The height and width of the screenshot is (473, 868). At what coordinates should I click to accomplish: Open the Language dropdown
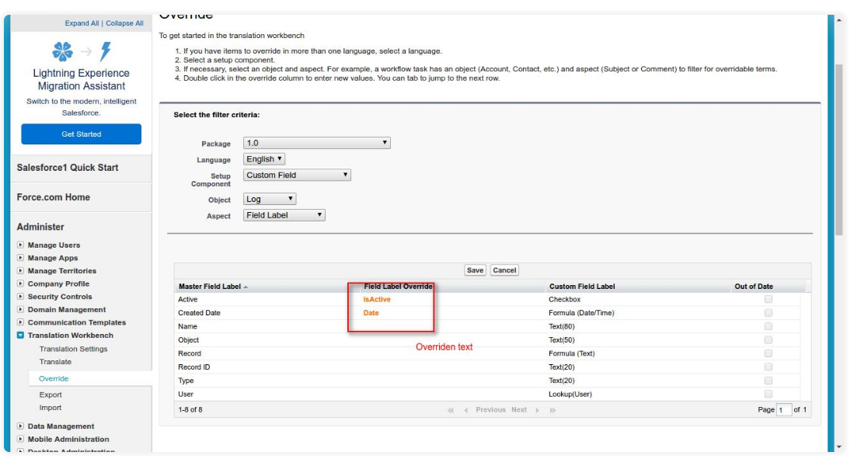pyautogui.click(x=264, y=158)
